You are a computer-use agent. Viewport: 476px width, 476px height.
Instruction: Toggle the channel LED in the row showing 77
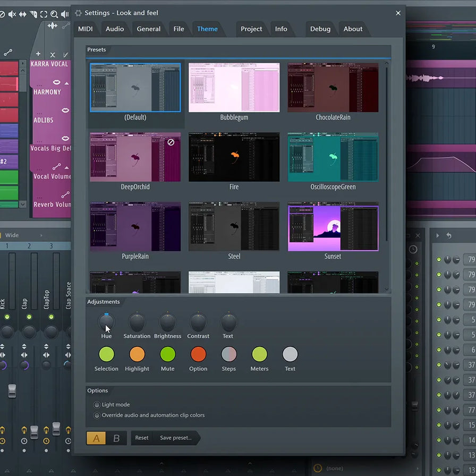pyautogui.click(x=439, y=410)
